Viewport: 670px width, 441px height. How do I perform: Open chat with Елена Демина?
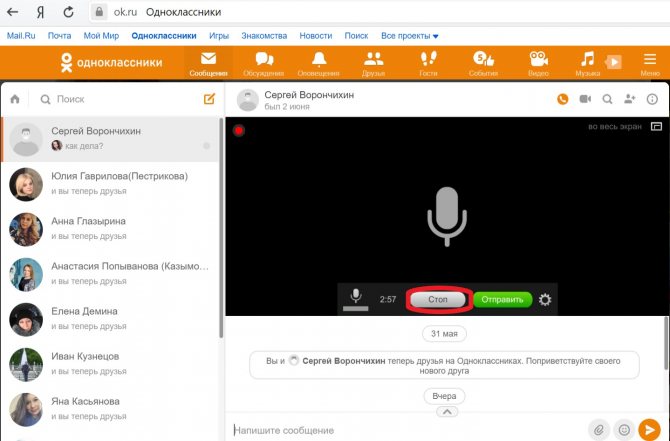[x=110, y=320]
